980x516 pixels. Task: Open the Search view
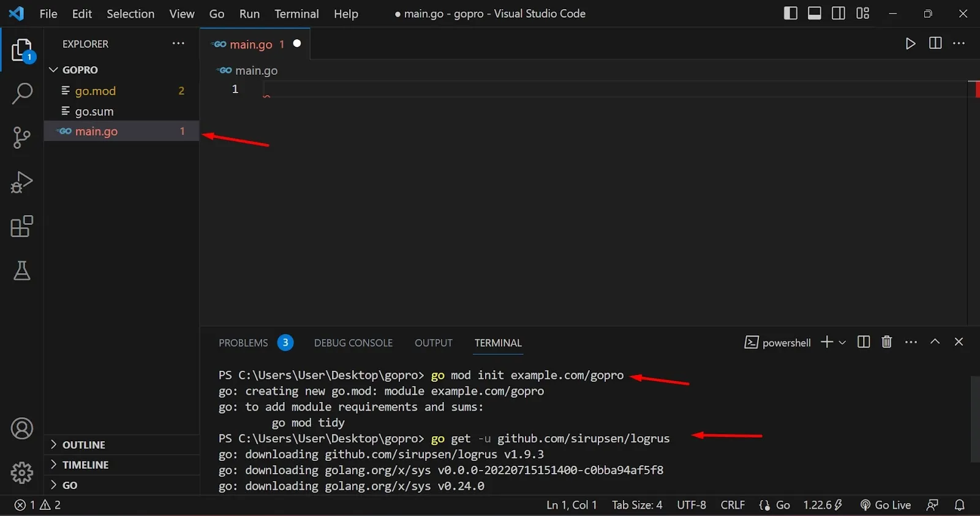coord(22,94)
